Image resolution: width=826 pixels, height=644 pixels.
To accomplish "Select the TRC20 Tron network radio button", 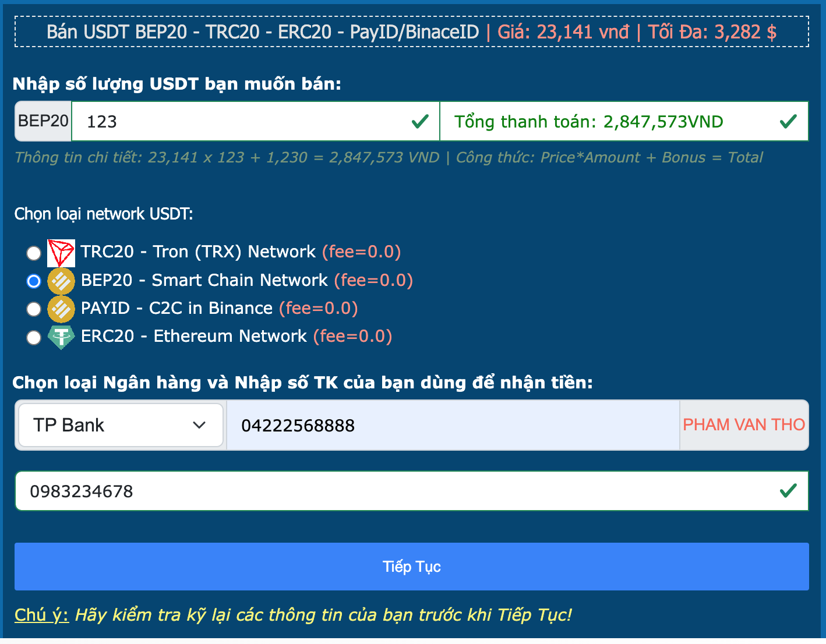I will [34, 253].
